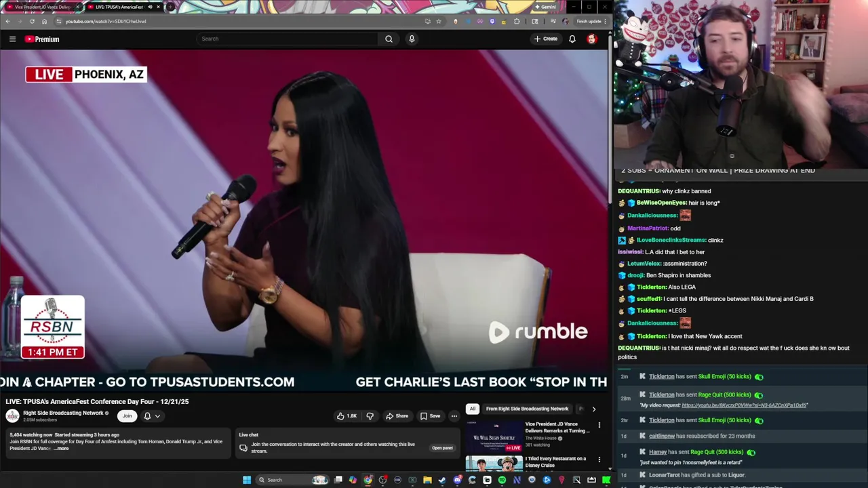Close the LIVE: TPUSA's AmericaFest tab
This screenshot has height=488, width=868.
click(x=159, y=7)
